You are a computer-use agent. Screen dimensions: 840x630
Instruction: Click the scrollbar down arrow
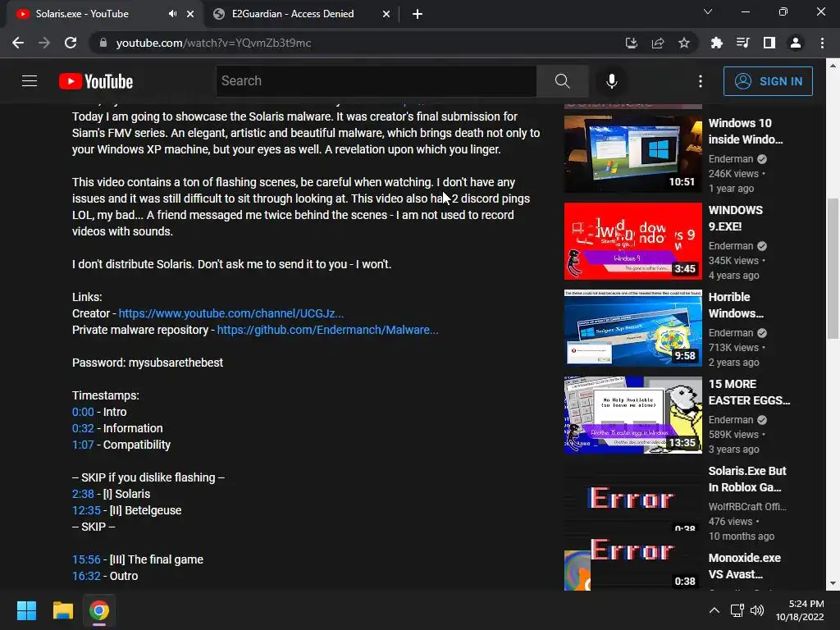pyautogui.click(x=833, y=583)
